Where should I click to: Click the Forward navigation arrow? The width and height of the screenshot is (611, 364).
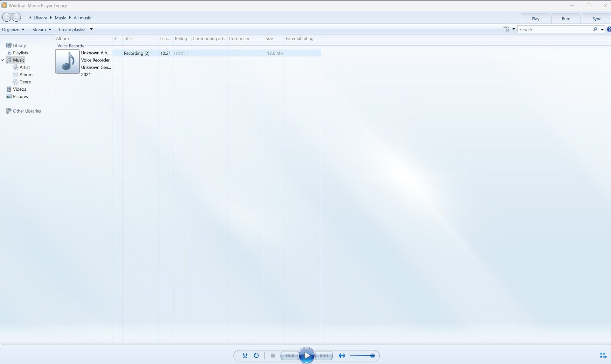tap(16, 17)
